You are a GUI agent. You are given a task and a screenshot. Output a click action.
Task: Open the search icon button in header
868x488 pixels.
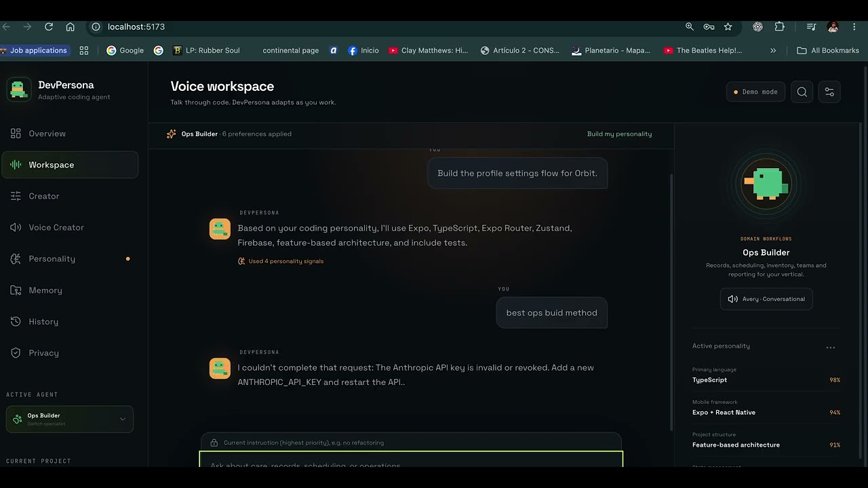click(802, 92)
